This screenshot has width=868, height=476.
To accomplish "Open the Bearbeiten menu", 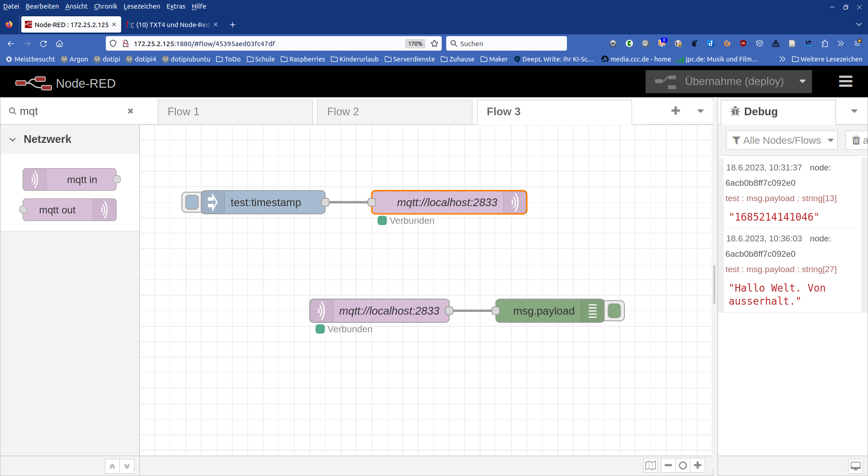I will click(x=42, y=6).
